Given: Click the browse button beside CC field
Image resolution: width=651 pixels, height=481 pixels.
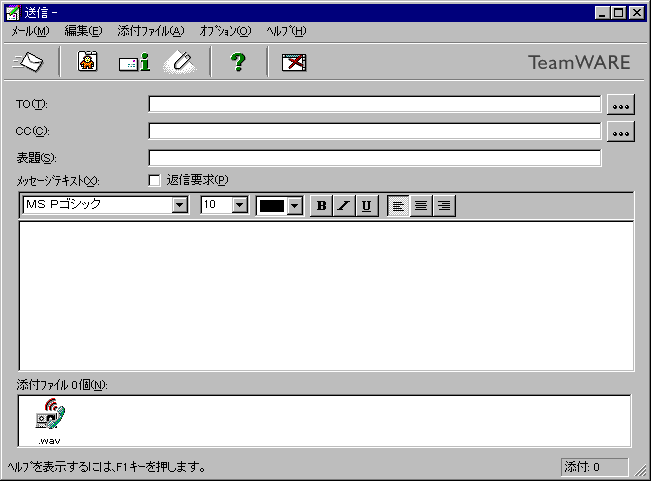Looking at the screenshot, I should (621, 132).
